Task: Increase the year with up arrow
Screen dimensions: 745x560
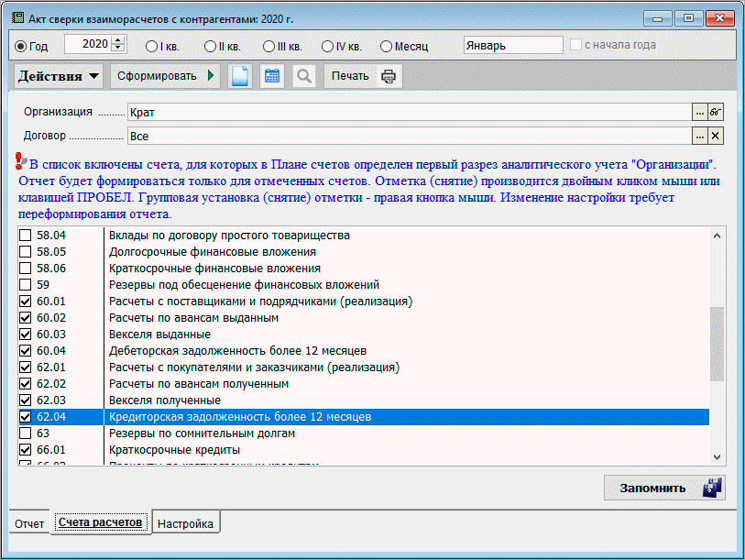Action: pos(119,40)
